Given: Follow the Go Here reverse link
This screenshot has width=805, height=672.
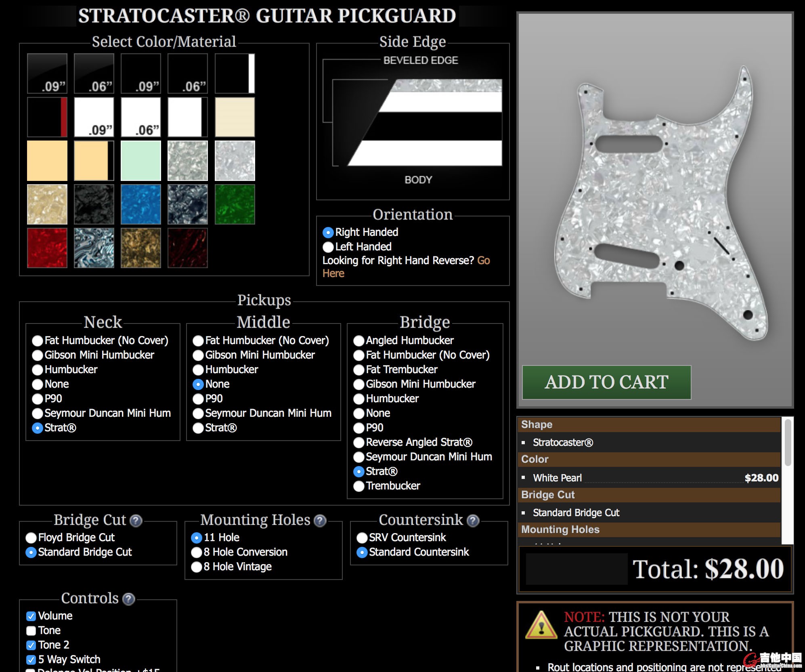Looking at the screenshot, I should (406, 267).
